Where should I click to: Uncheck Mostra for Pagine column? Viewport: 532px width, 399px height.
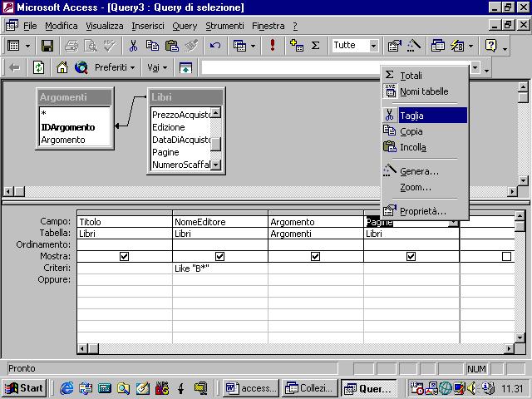tap(411, 257)
